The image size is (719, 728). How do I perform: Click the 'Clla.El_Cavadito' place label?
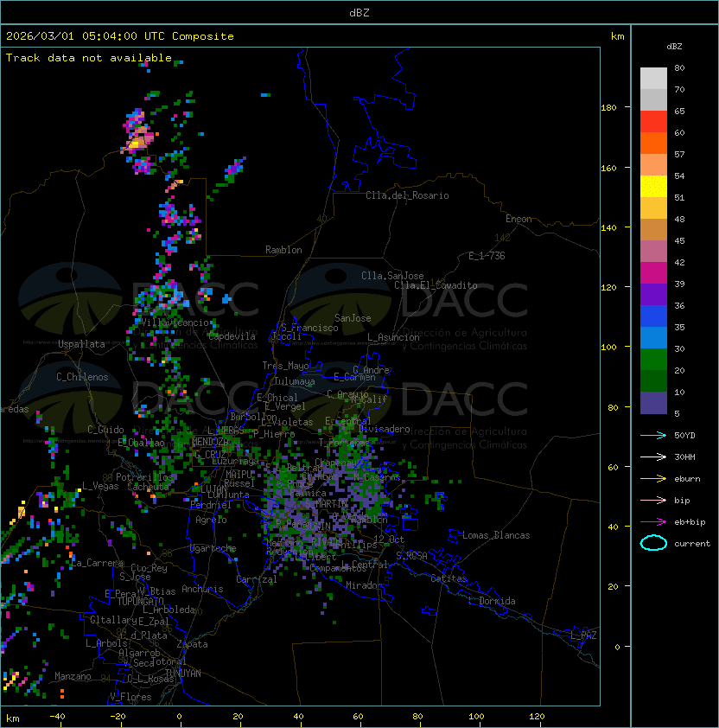coord(436,285)
